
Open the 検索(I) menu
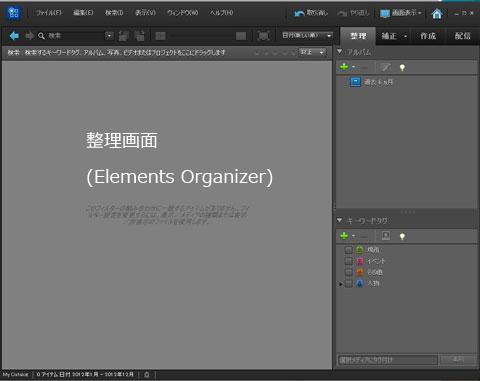click(114, 13)
